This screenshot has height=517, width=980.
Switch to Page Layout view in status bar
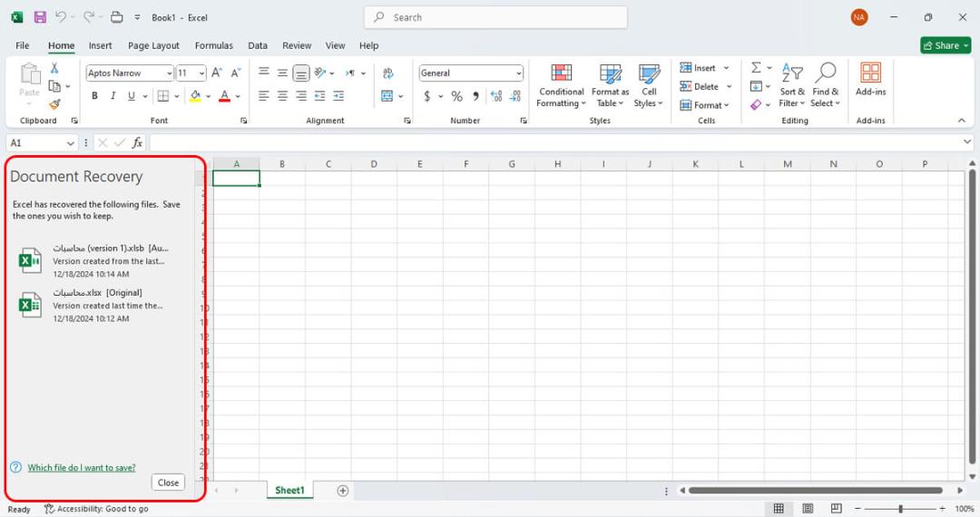tap(808, 508)
